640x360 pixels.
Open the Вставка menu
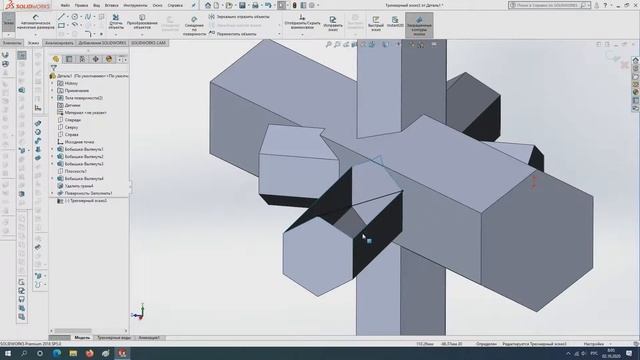(x=111, y=6)
